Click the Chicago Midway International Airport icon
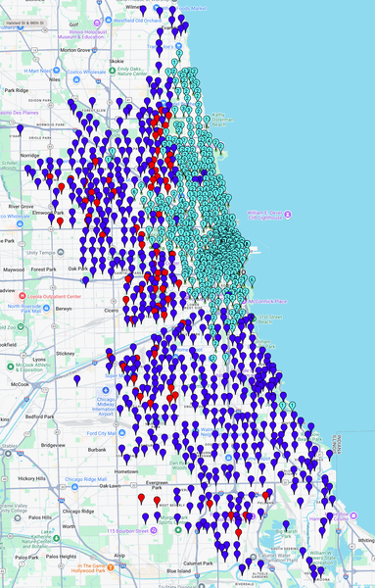 [x=106, y=390]
